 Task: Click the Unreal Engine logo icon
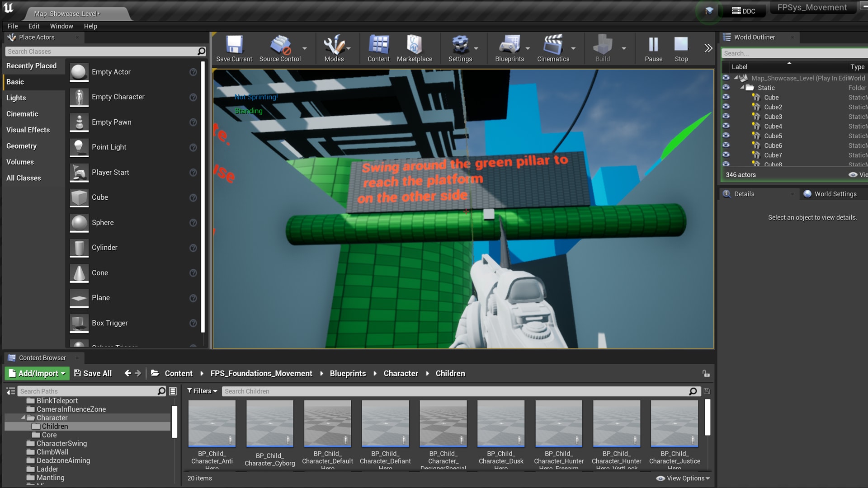(x=9, y=8)
